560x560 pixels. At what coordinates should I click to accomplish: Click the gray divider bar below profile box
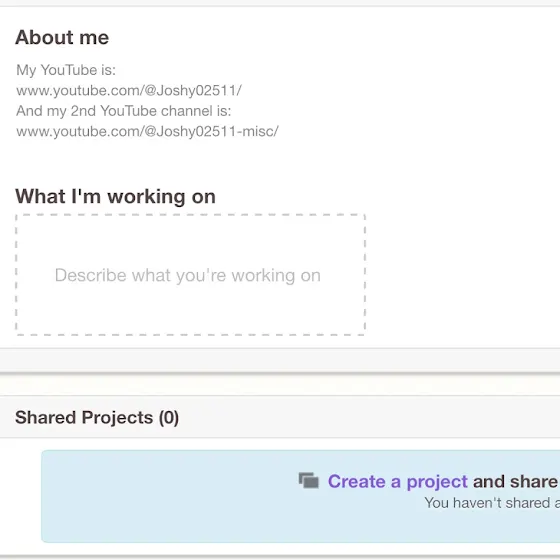coord(280,360)
